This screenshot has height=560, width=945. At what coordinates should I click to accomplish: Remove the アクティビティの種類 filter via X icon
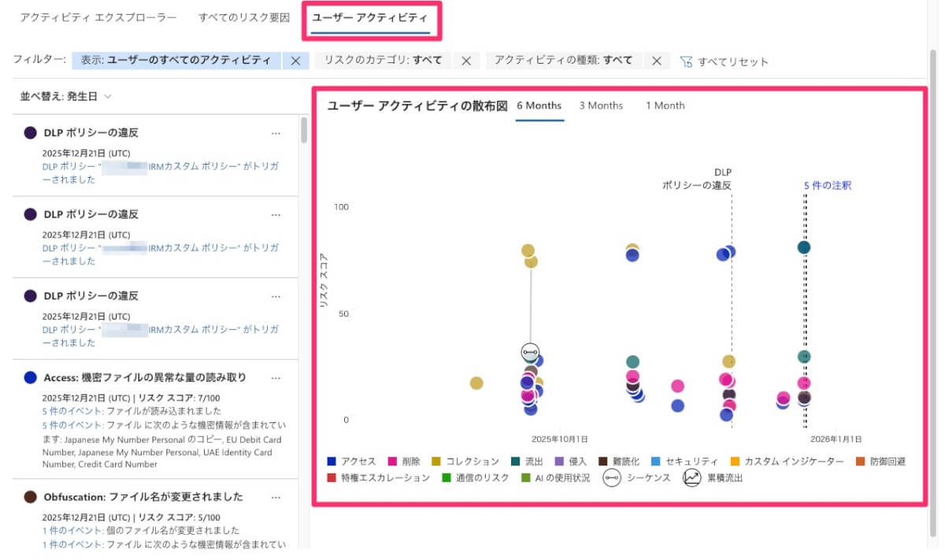(x=656, y=61)
